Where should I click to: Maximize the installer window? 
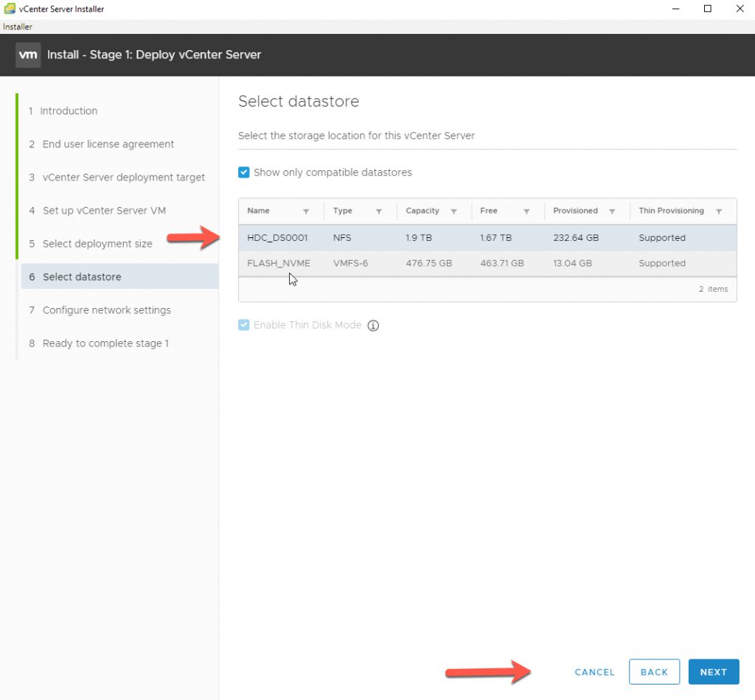(x=708, y=9)
